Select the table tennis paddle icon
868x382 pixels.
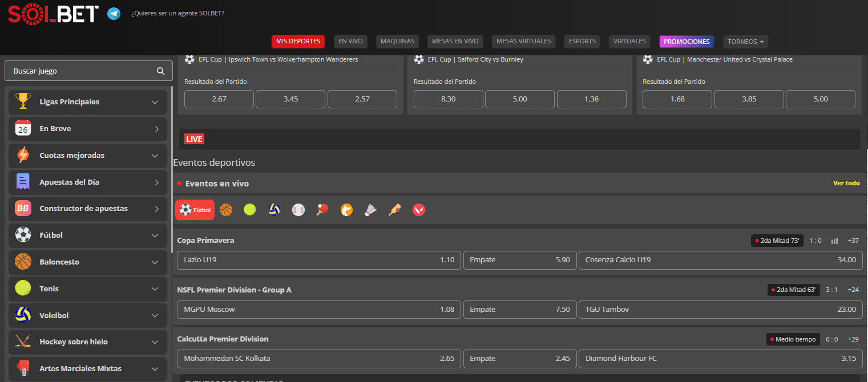(x=321, y=210)
